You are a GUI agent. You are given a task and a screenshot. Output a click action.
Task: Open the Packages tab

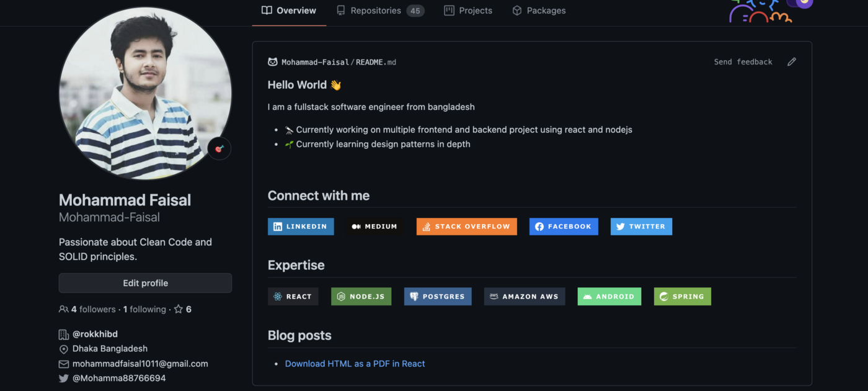click(x=539, y=11)
